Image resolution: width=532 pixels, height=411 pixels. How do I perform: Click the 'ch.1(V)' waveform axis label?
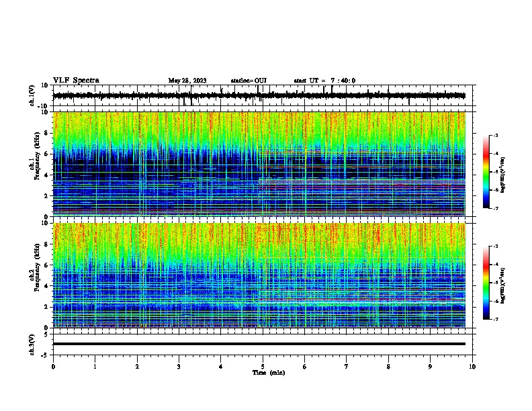[x=32, y=95]
